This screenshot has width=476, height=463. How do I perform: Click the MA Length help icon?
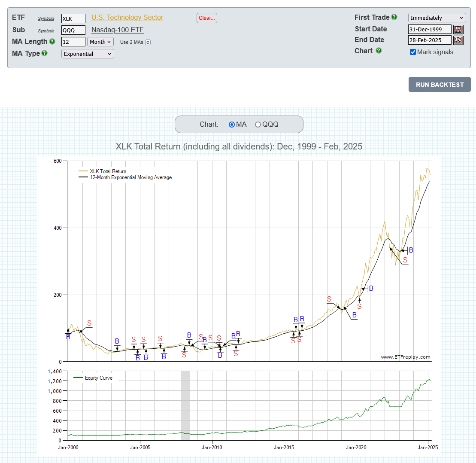pos(52,41)
